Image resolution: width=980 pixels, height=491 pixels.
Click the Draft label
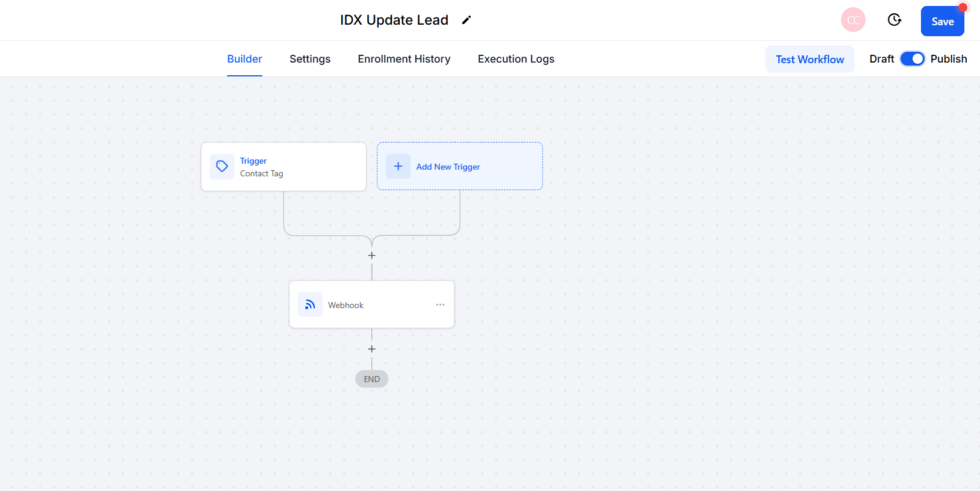881,59
